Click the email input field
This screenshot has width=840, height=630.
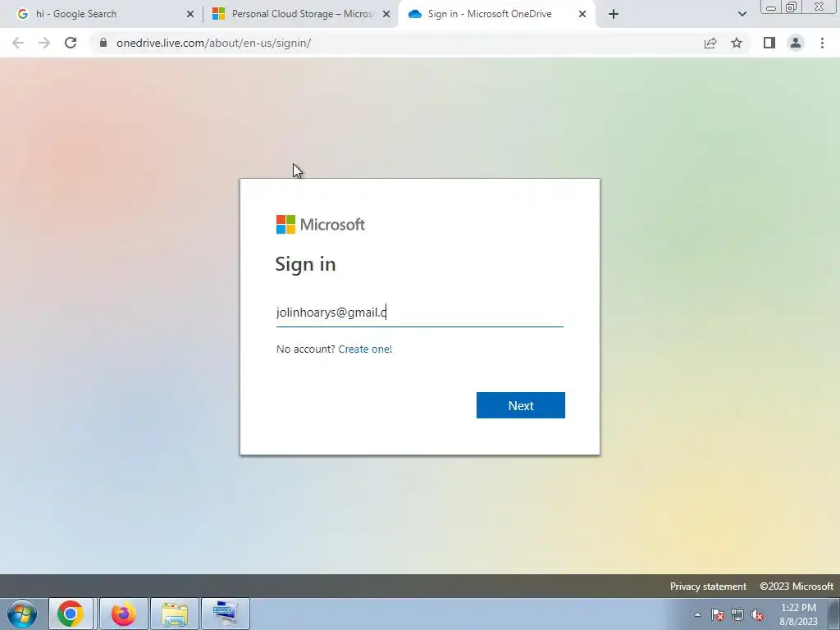[419, 313]
